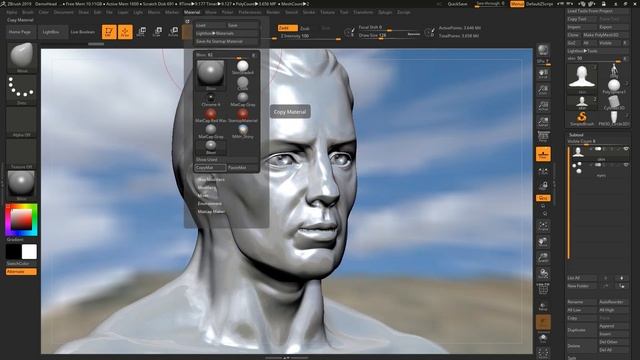Expand the Environment section
640x360 pixels.
coord(209,204)
